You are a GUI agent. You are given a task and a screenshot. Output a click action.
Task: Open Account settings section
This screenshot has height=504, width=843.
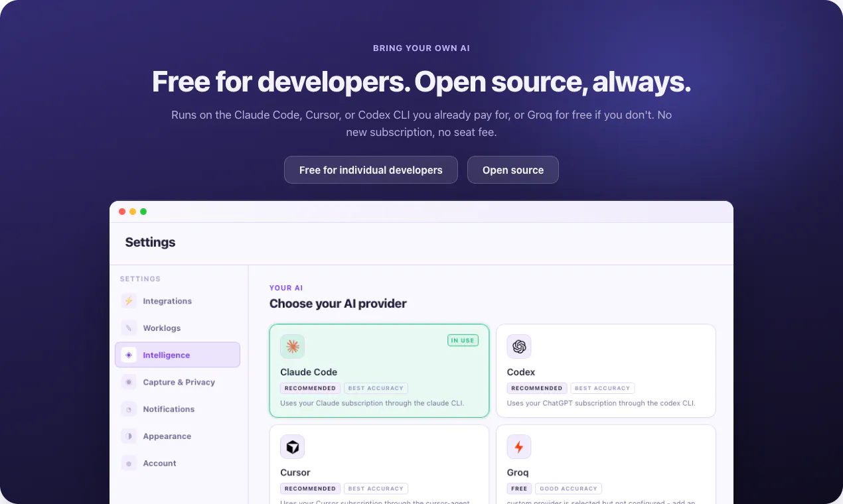(x=177, y=464)
